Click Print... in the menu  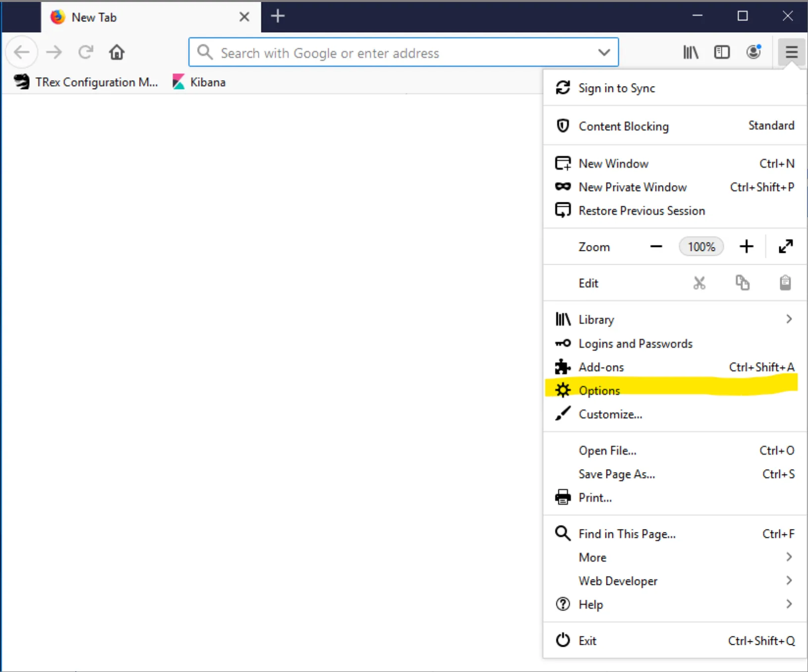(x=675, y=497)
